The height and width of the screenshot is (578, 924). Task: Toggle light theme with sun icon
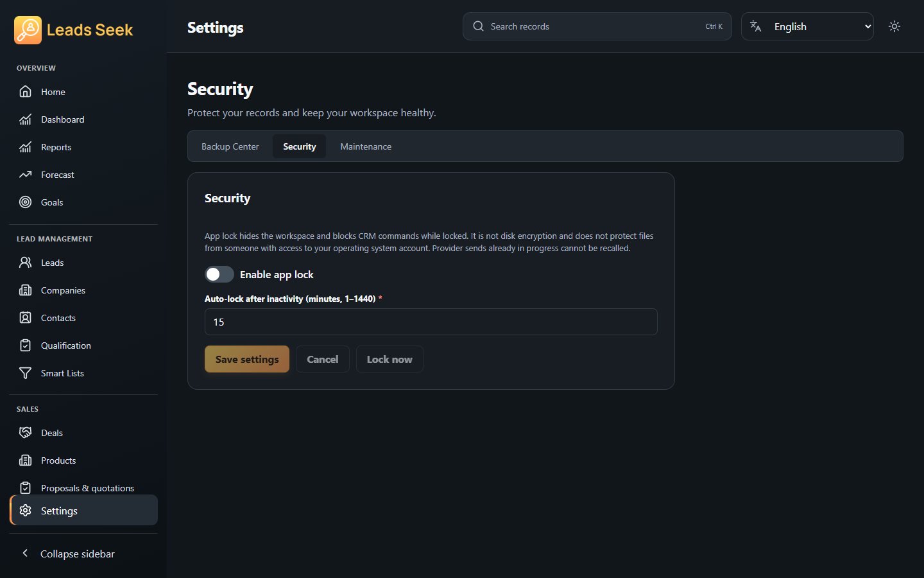point(894,26)
